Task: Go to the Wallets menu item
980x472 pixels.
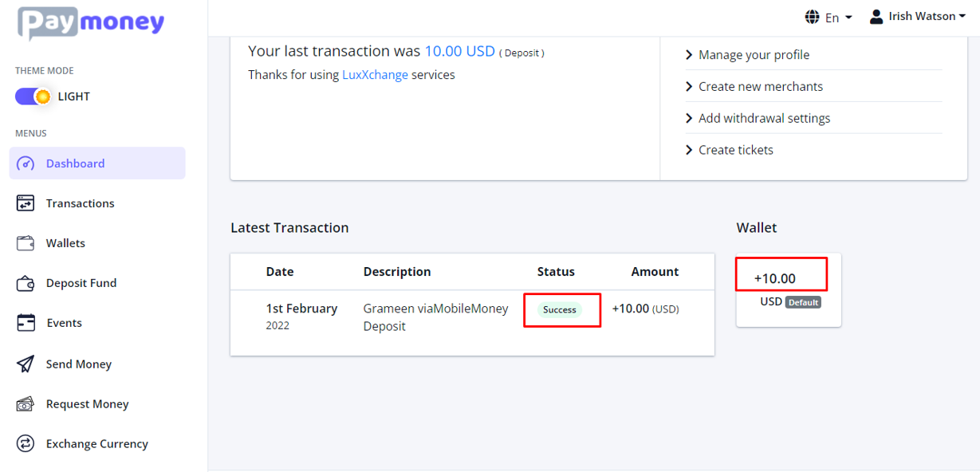Action: [65, 243]
